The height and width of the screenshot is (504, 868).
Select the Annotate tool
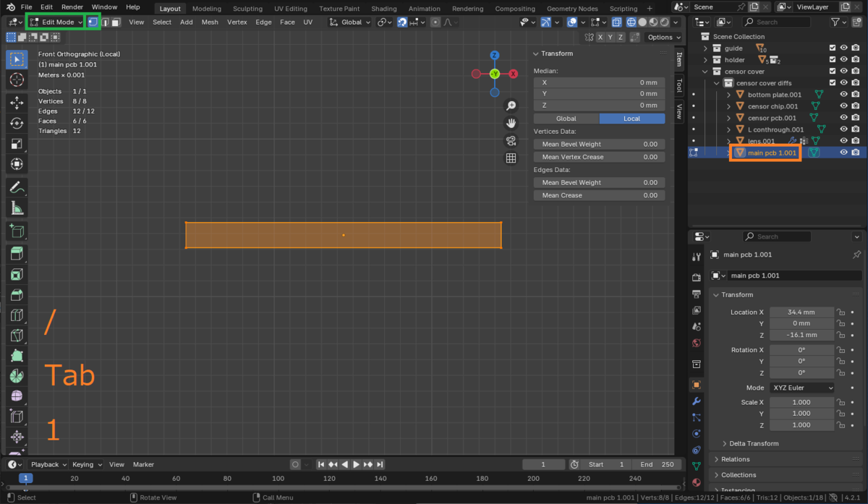coord(16,187)
